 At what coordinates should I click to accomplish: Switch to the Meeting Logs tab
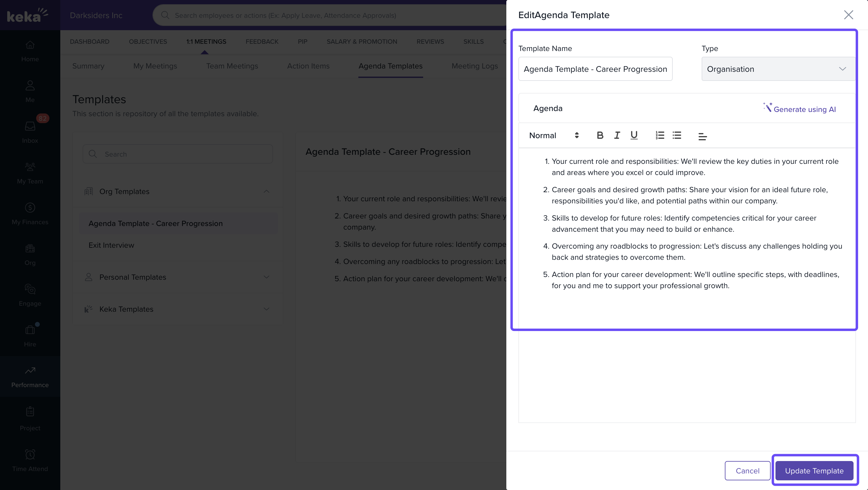(474, 66)
